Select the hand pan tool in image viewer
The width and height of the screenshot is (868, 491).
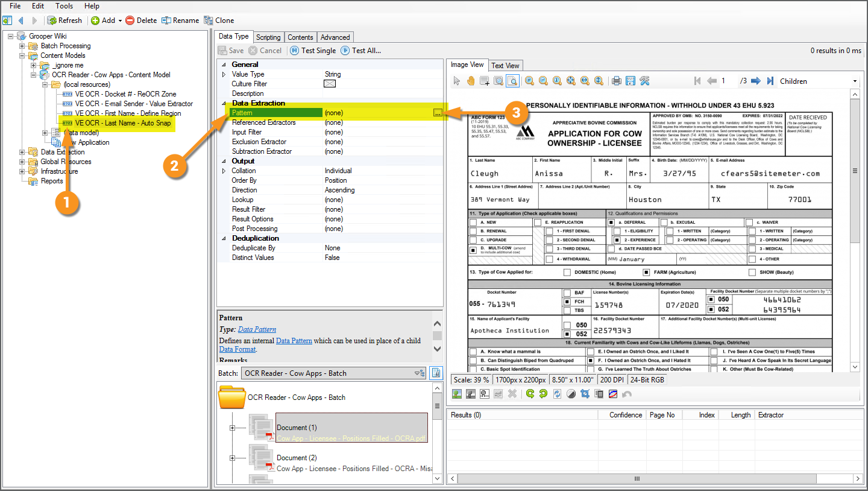pos(471,81)
